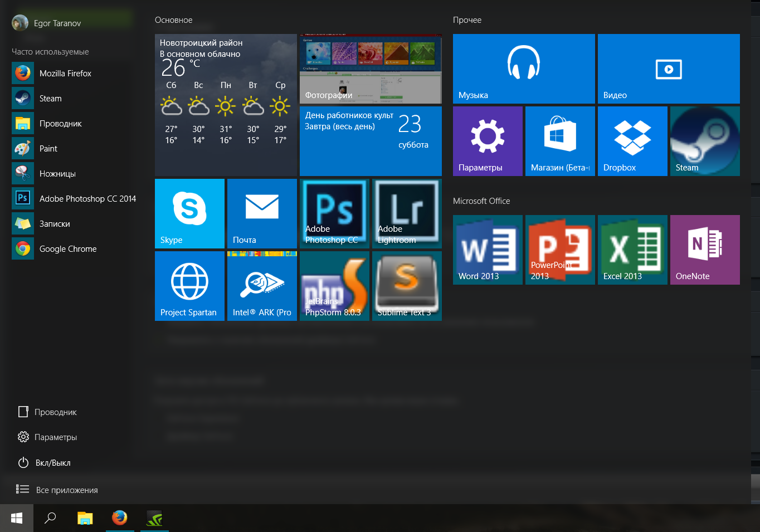Open File Explorer from the taskbar
This screenshot has height=532, width=760.
tap(85, 518)
